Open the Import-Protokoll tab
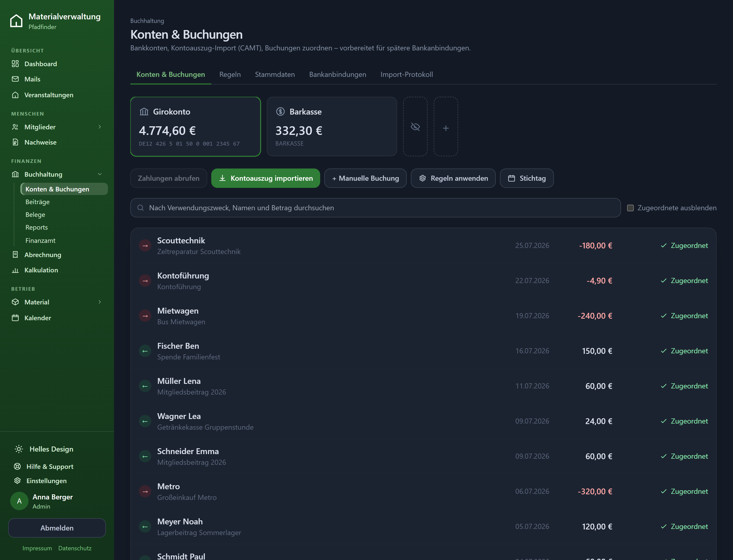 (x=407, y=74)
